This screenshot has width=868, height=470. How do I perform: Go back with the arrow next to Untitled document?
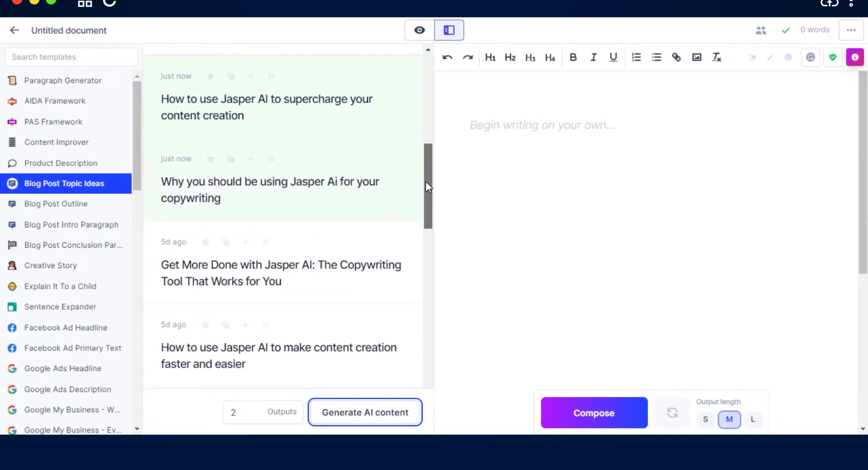14,30
